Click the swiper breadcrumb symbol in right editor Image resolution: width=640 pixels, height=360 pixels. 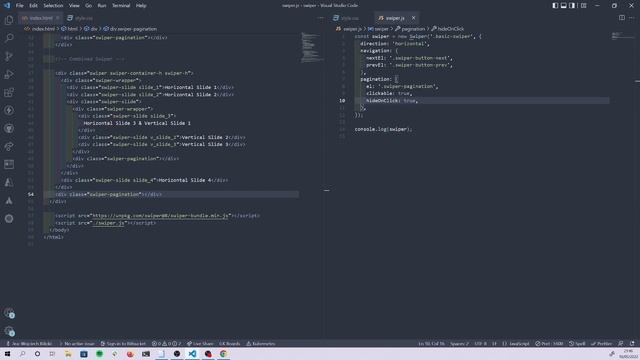point(378,29)
